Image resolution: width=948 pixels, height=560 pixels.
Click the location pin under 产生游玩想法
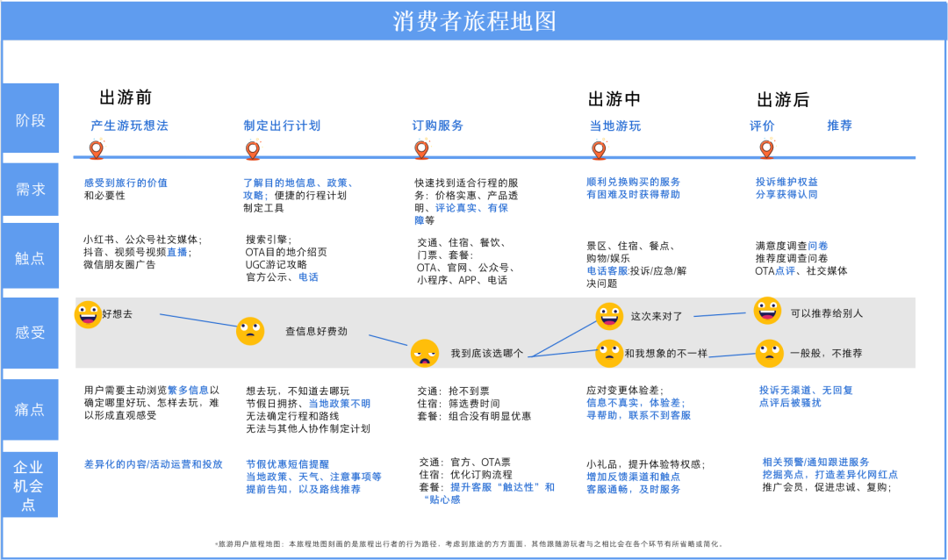tap(97, 148)
